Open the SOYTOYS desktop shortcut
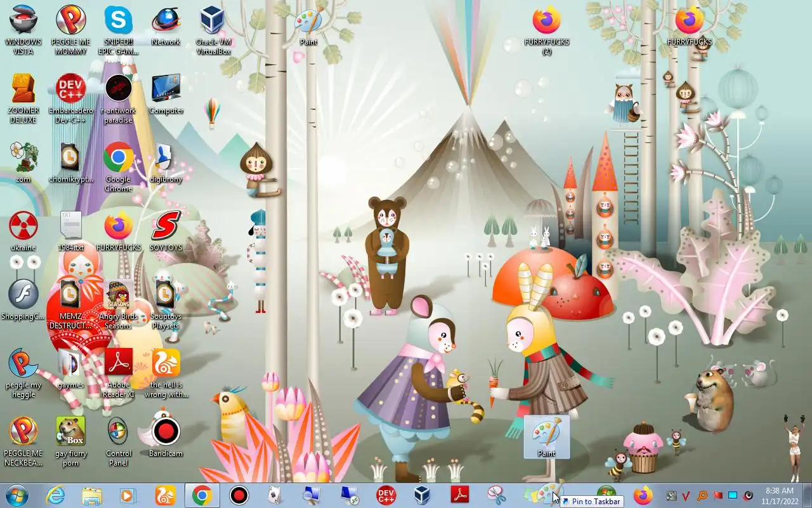 [x=166, y=232]
